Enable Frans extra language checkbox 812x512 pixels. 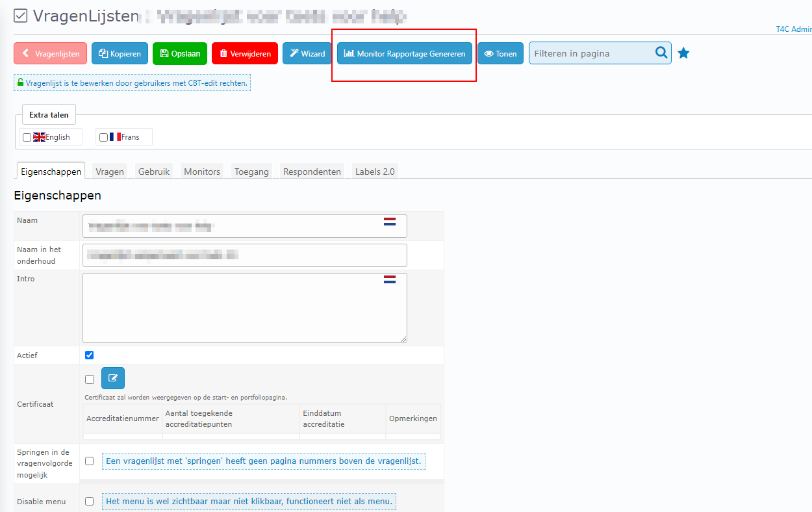click(x=103, y=137)
